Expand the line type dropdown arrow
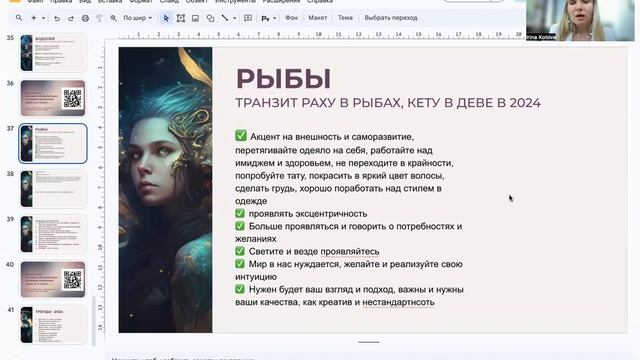Viewport: 640px width, 360px height. click(x=234, y=18)
